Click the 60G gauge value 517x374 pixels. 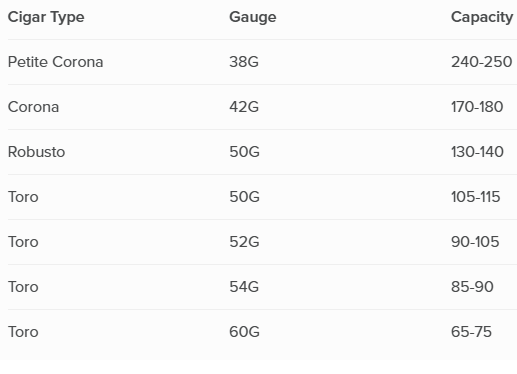pyautogui.click(x=244, y=332)
